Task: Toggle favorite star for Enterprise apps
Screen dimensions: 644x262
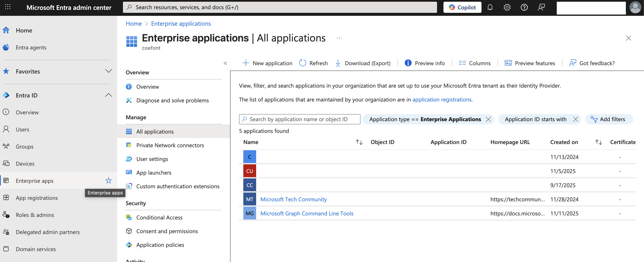Action: pyautogui.click(x=108, y=181)
